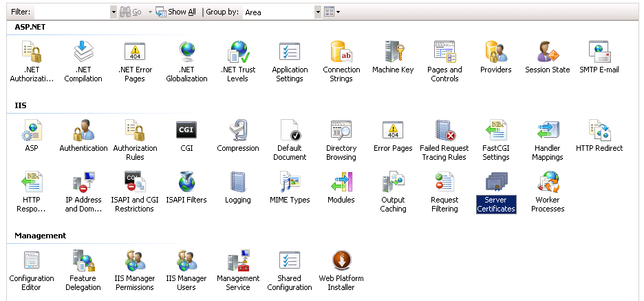The image size is (644, 301).
Task: Open Directory Browsing
Action: [341, 141]
